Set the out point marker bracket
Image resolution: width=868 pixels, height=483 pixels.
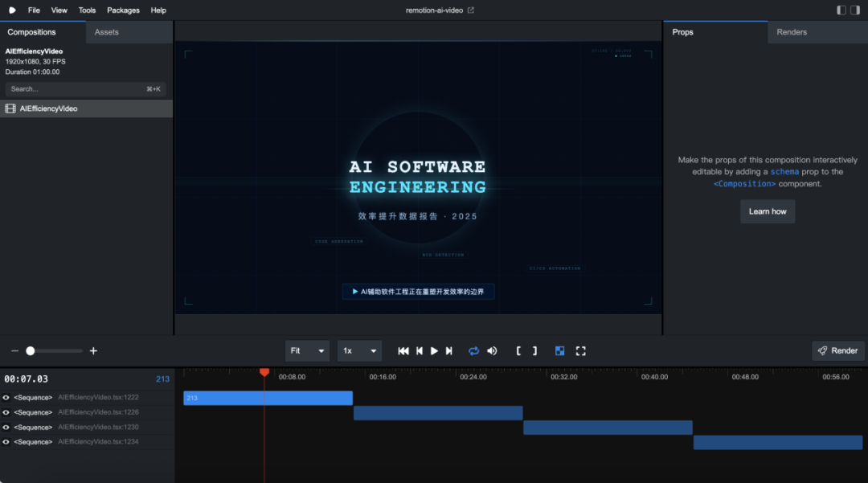tap(534, 351)
